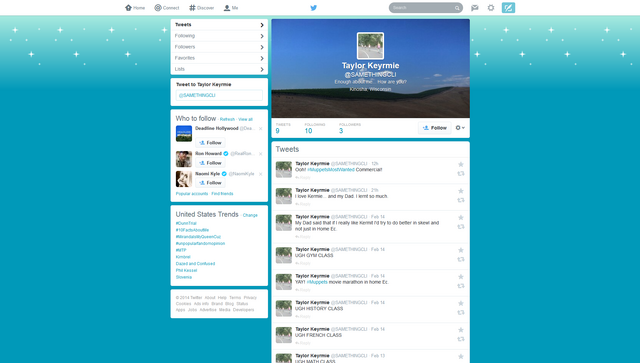Viewport: 640px width, 363px height.
Task: Open Deadline Hollywood avatar
Action: [x=184, y=134]
